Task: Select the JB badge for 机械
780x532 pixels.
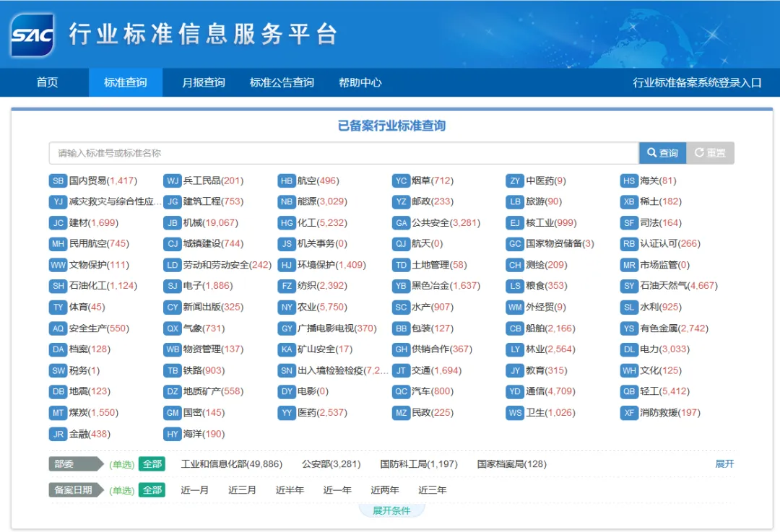Action: pyautogui.click(x=172, y=223)
